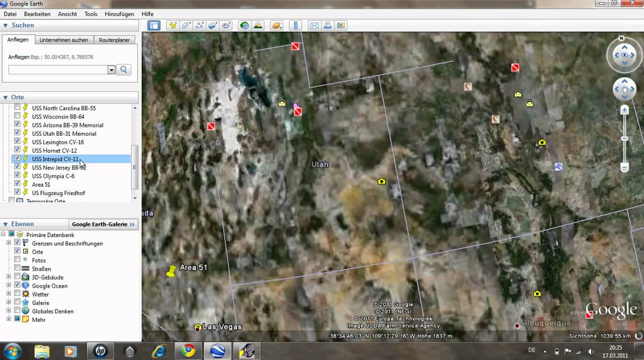Enable the Galerie layer checkbox
This screenshot has height=360, width=644.
pos(17,303)
